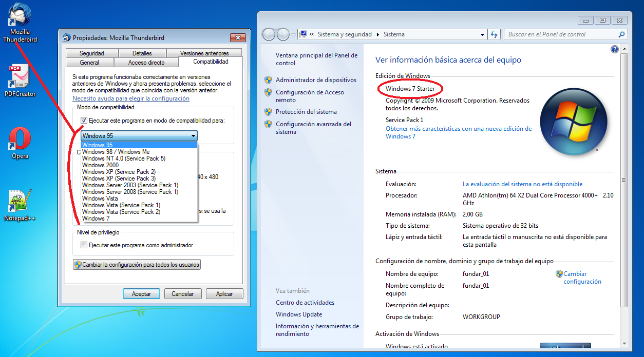Open the Windows Update link
Screen dimensions: 644x357
pyautogui.click(x=299, y=314)
